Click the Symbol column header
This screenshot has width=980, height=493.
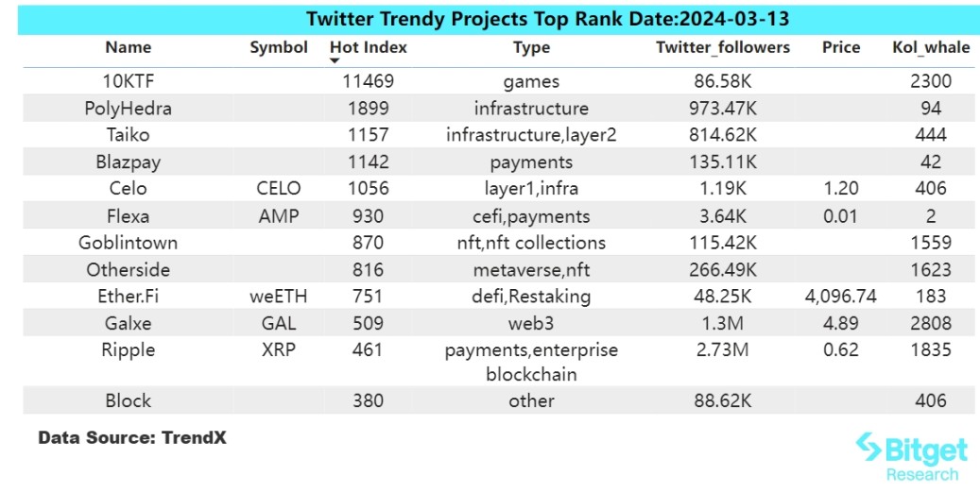pos(279,47)
